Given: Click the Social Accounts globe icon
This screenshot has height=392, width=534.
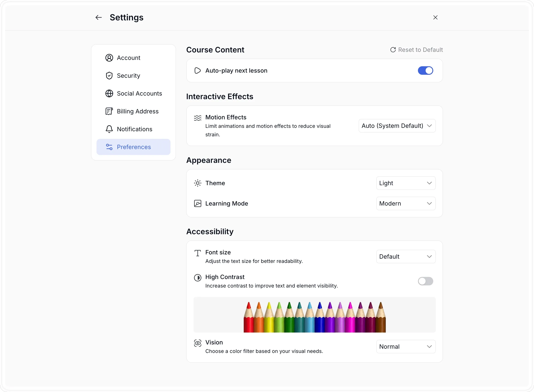Looking at the screenshot, I should 109,93.
